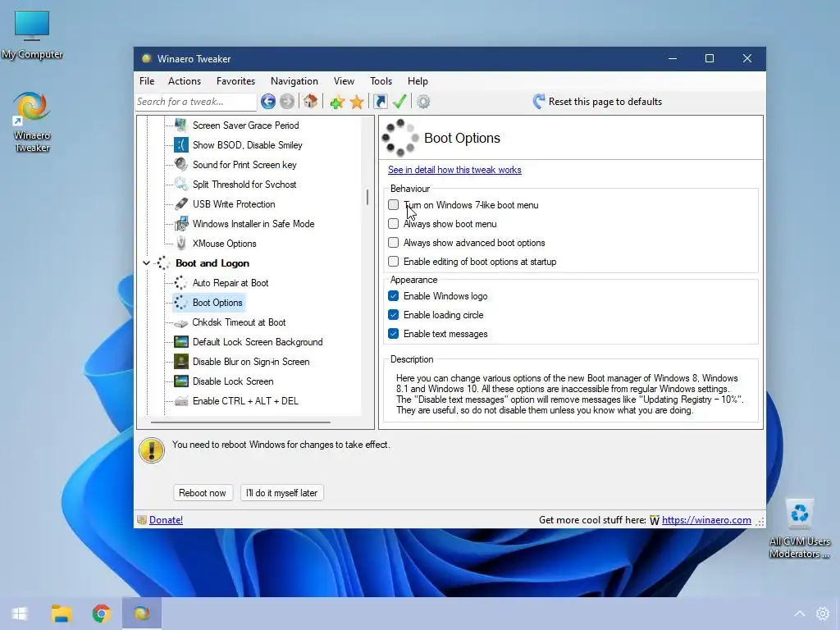Uncheck Enable text messages
This screenshot has width=840, height=630.
coord(393,333)
